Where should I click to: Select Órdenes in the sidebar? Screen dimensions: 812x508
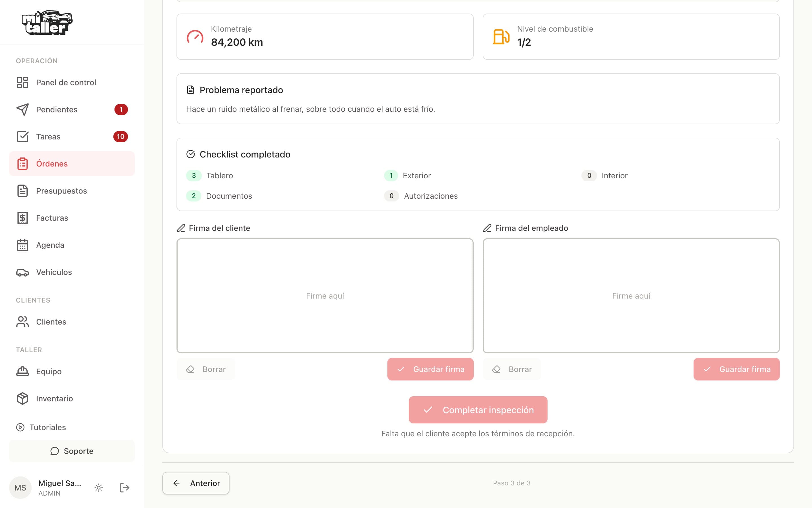[72, 164]
